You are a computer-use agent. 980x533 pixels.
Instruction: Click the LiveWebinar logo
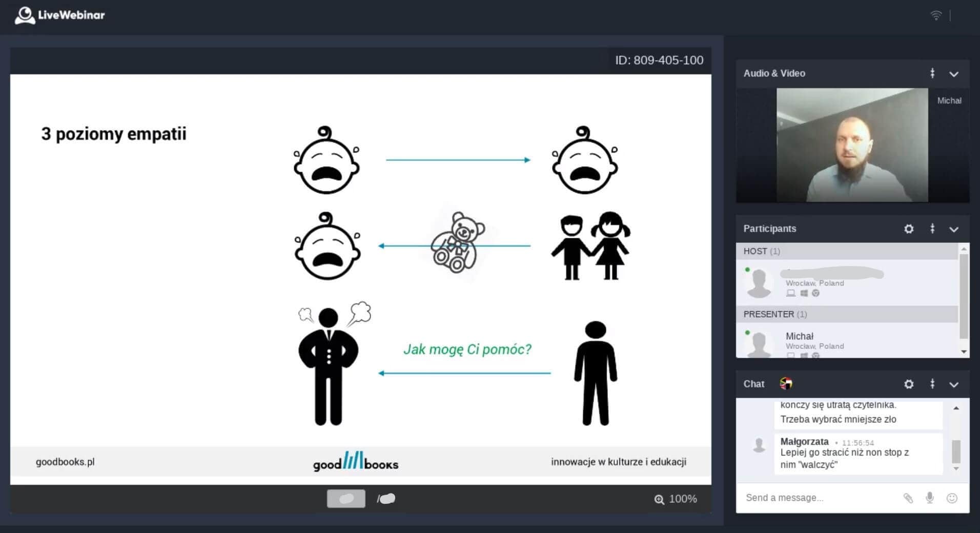59,15
